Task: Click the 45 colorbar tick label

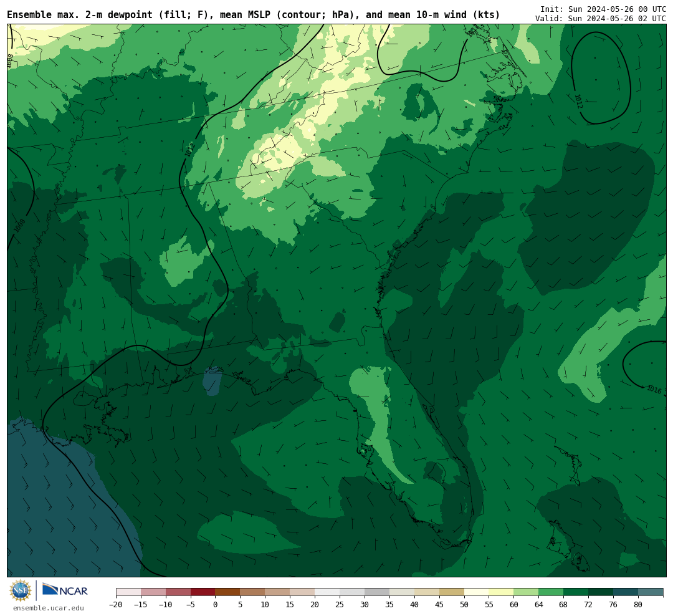Action: (439, 604)
